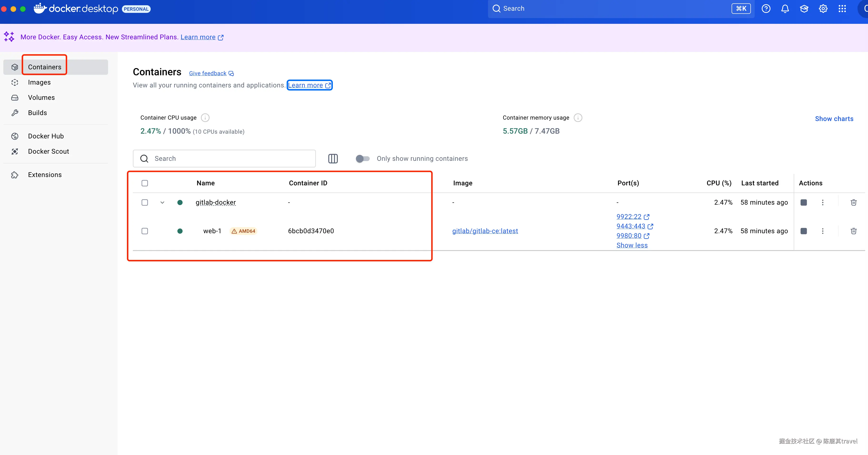Open more actions for web-1
Screen dimensions: 868x455
823,231
